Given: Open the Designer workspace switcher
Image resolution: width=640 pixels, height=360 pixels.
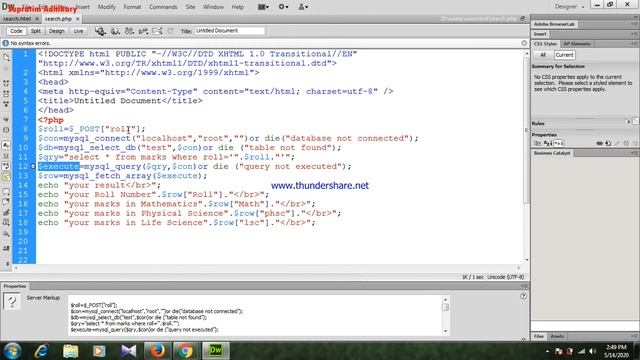Looking at the screenshot, I should coord(569,7).
